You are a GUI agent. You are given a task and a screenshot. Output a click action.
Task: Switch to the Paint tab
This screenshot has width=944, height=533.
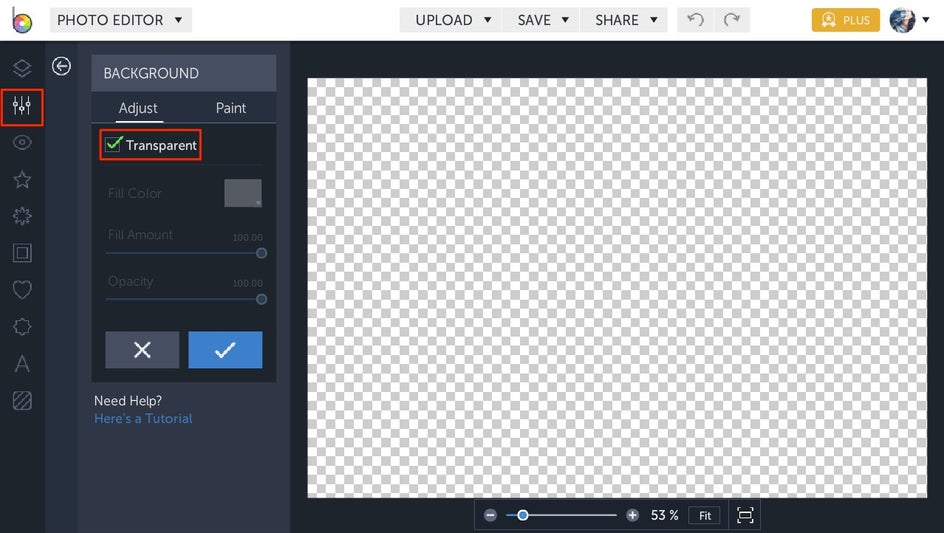pyautogui.click(x=231, y=108)
